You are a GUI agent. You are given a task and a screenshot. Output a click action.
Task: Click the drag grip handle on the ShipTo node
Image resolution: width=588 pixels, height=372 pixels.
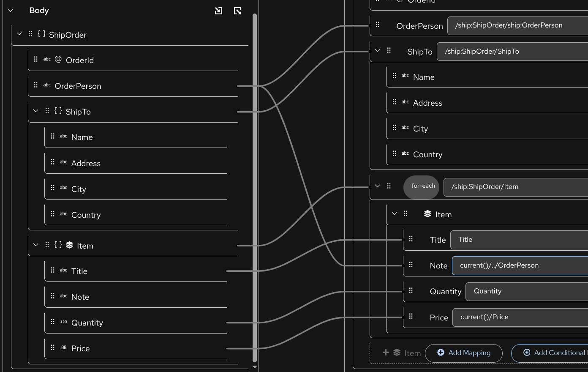pos(47,111)
